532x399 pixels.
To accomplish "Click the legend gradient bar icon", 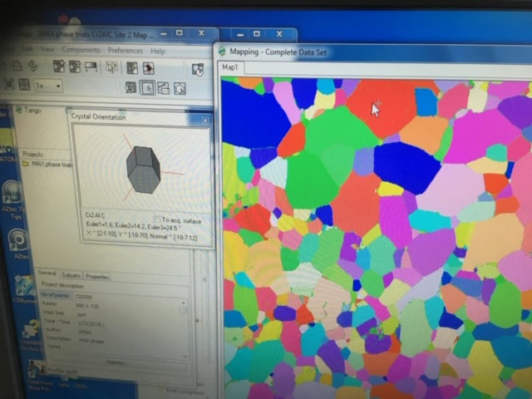I will [91, 66].
